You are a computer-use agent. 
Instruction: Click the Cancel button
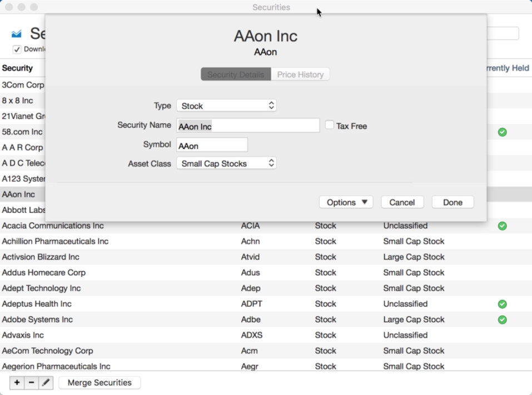point(402,202)
